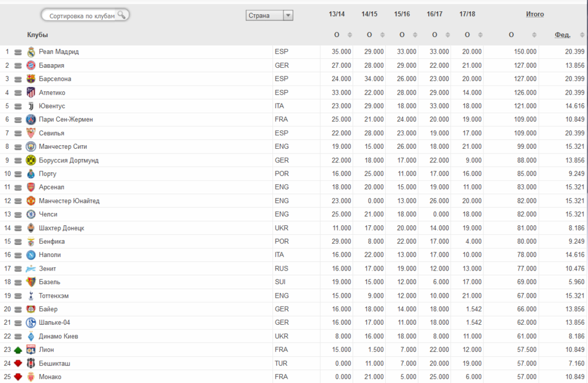Focus the Сортировка по клубам search field
The image size is (588, 383).
point(82,15)
